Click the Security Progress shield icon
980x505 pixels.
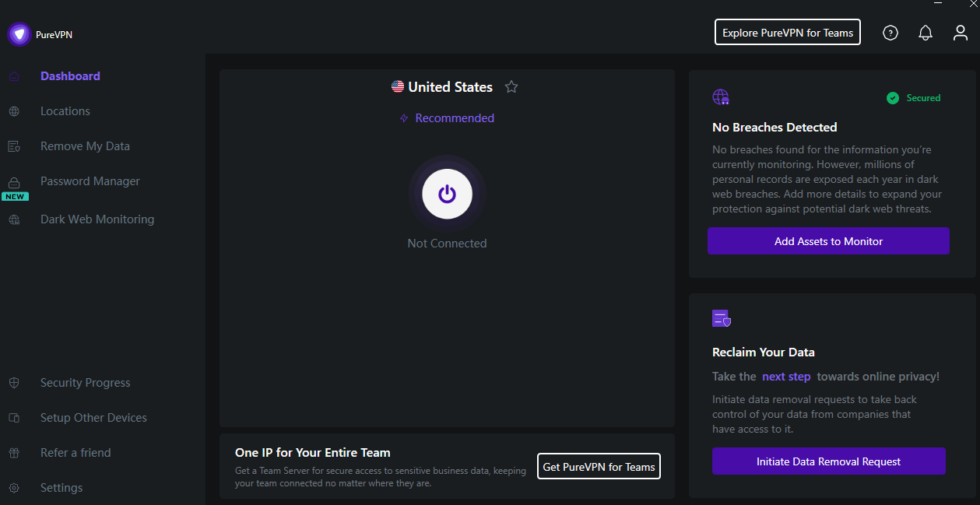[14, 383]
